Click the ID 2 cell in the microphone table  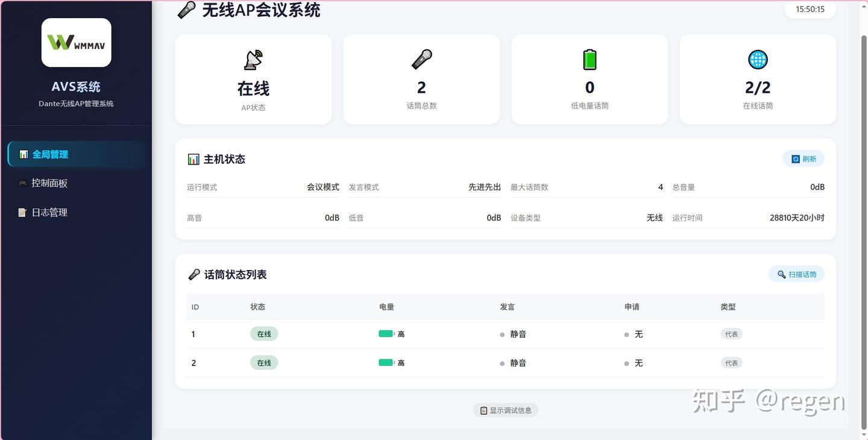pyautogui.click(x=193, y=363)
